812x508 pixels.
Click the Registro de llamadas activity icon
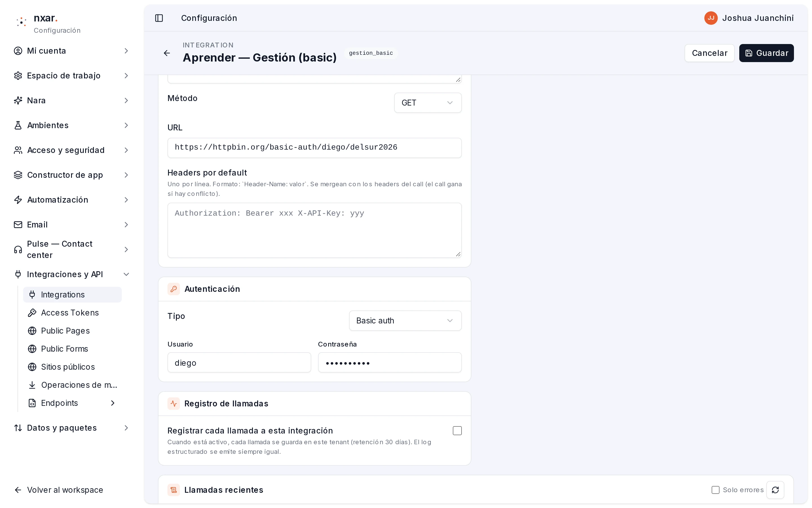[173, 404]
